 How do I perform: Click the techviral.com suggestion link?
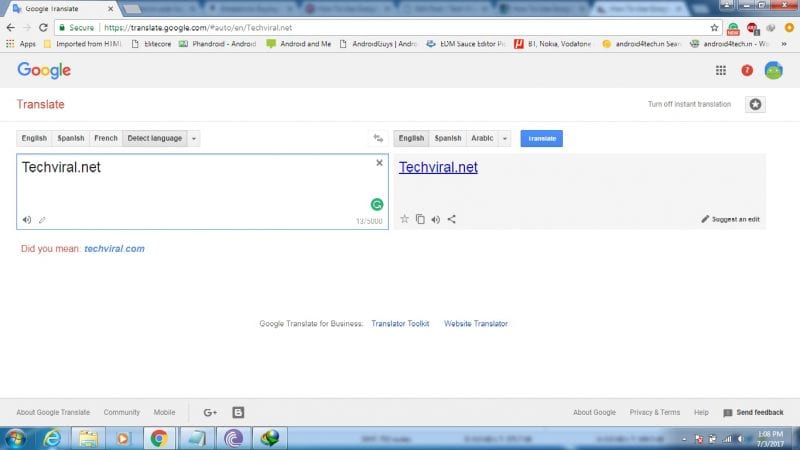(x=114, y=248)
